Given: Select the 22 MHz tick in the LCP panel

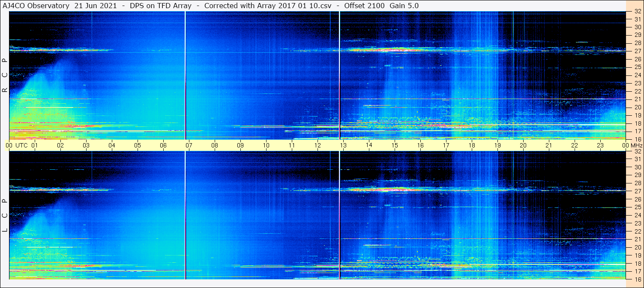Looking at the screenshot, I should click(637, 231).
